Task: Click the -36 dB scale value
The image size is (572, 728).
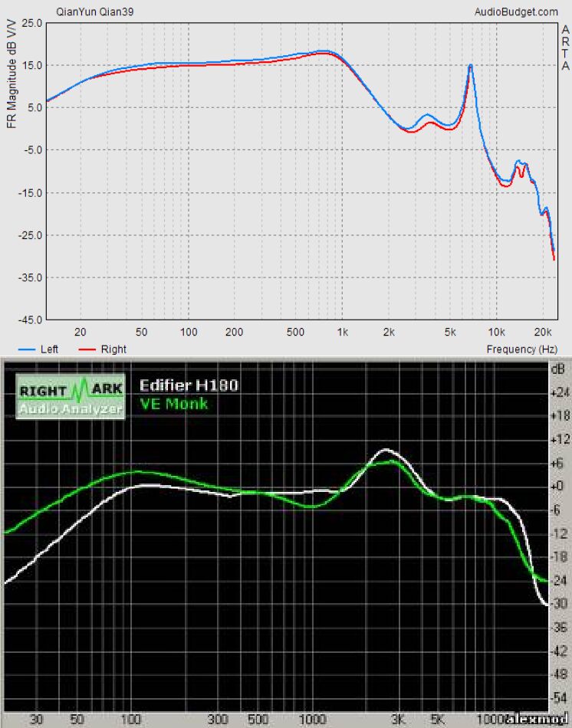Action: [x=560, y=628]
